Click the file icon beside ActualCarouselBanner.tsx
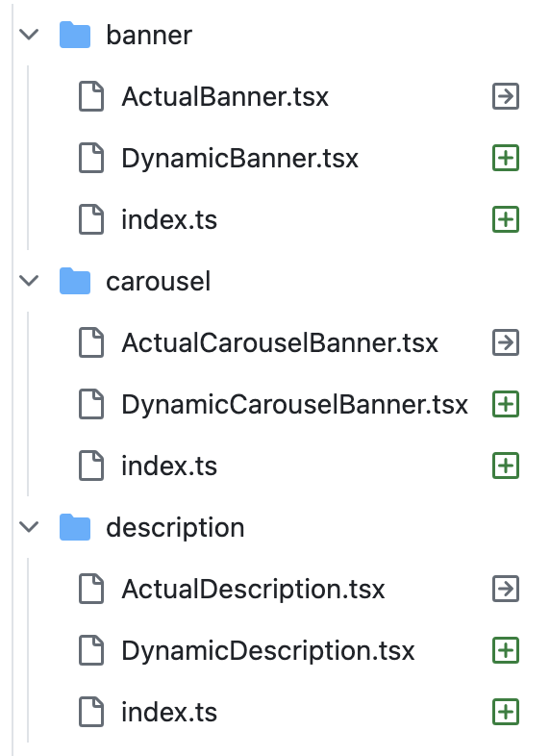550x756 pixels. (x=91, y=342)
